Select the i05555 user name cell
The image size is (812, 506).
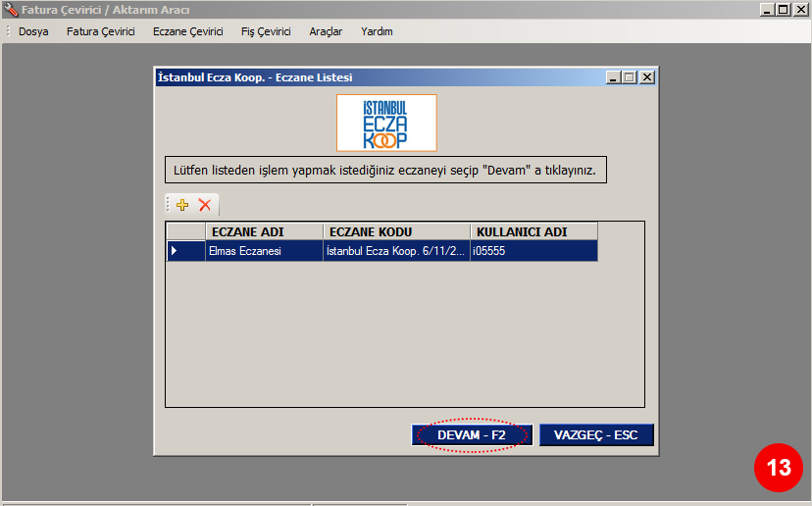(x=533, y=251)
